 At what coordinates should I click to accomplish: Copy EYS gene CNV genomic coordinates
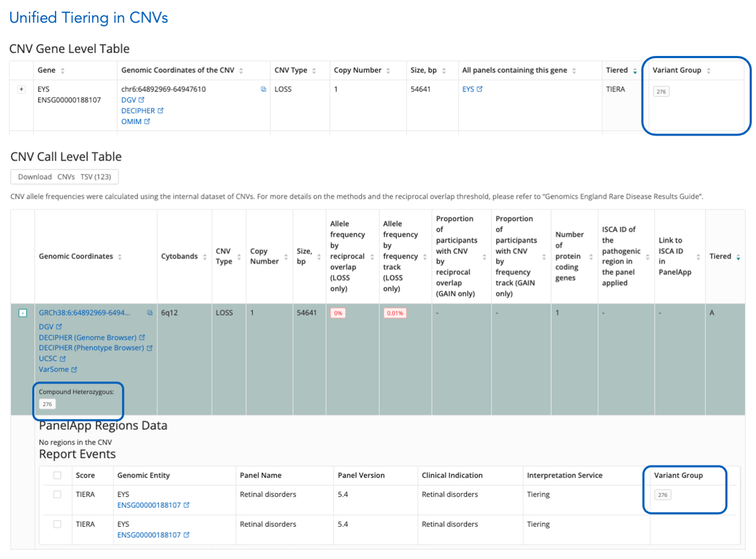click(263, 89)
